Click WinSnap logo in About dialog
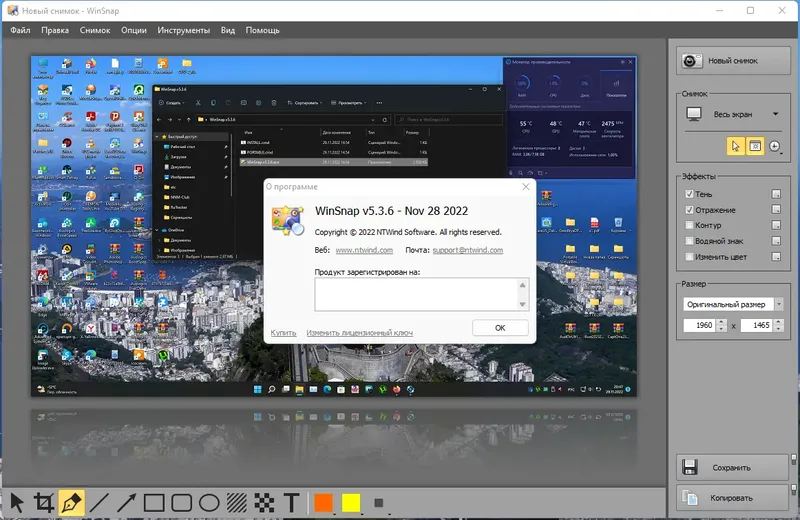800x520 pixels. coord(288,220)
